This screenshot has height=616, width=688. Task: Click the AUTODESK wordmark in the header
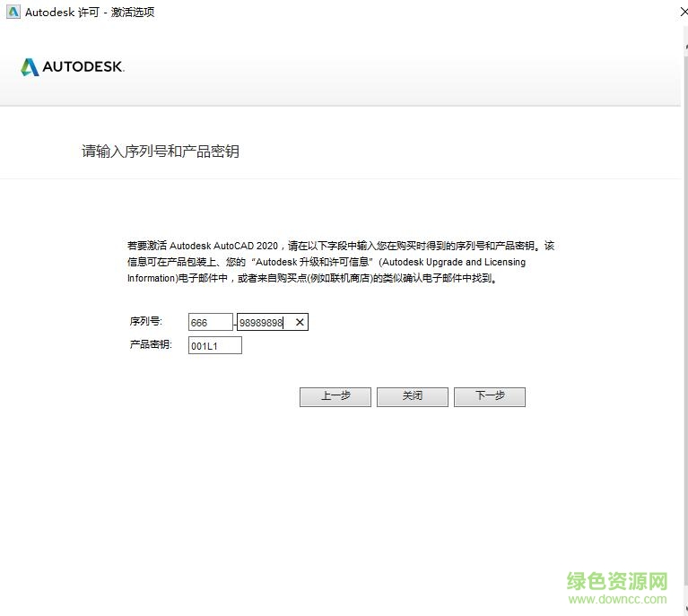click(x=83, y=67)
